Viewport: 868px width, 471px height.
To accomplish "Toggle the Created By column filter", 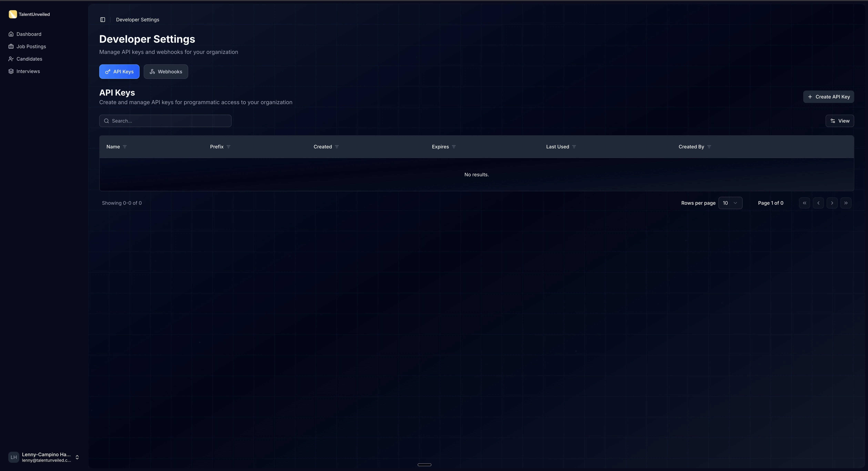I will tap(709, 146).
